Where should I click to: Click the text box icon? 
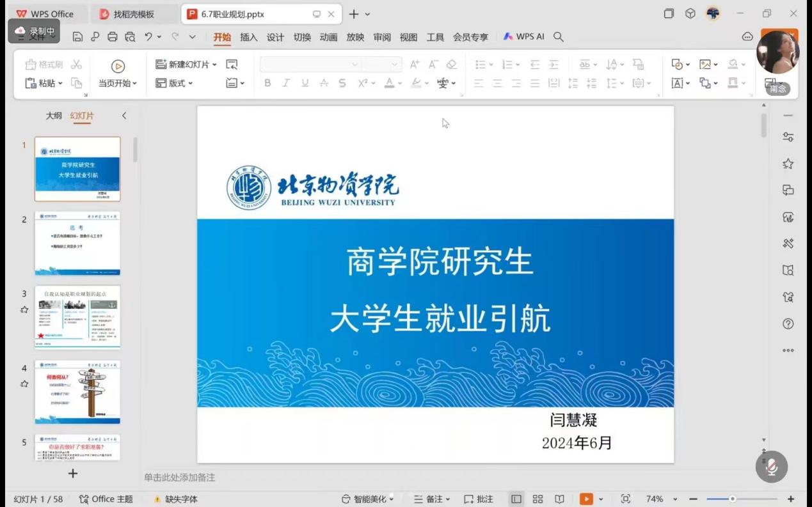(677, 83)
